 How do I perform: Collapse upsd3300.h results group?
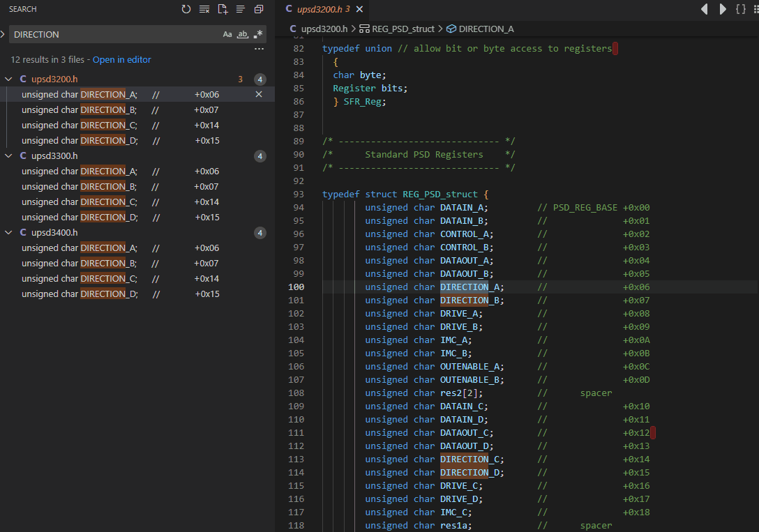tap(8, 155)
